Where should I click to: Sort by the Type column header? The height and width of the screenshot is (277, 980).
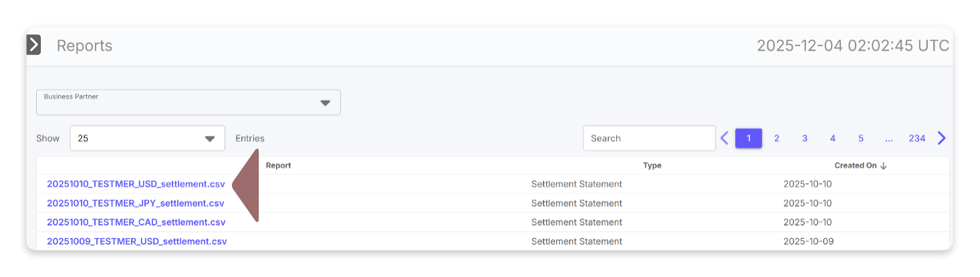point(652,165)
